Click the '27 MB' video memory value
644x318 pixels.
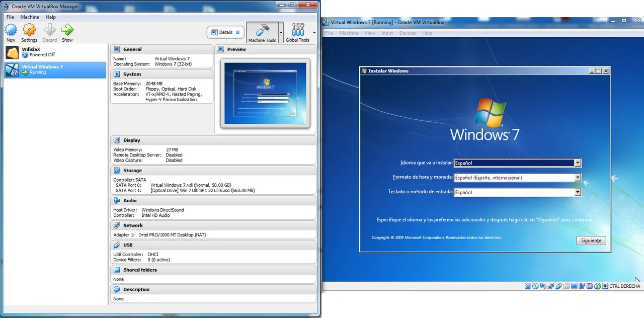172,149
